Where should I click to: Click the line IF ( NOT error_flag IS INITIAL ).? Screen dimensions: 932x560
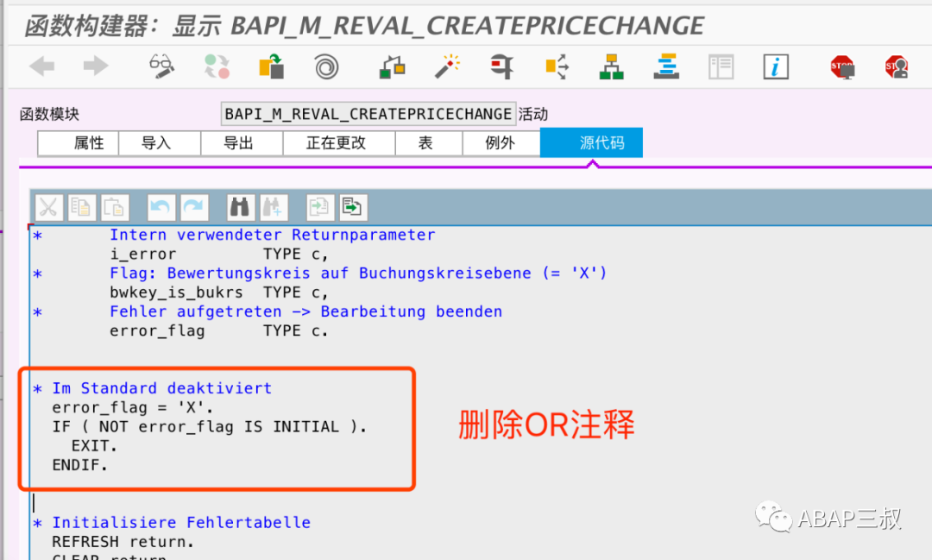click(210, 427)
